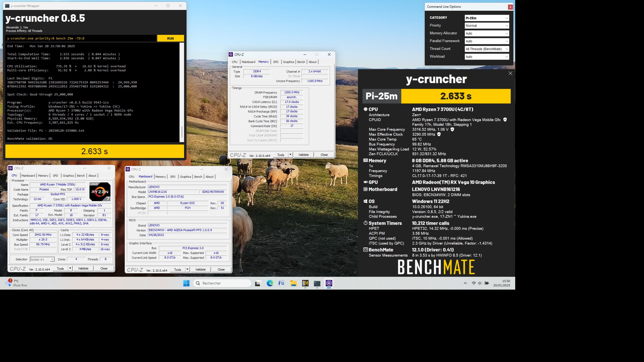Open the clock and date 20/01/2025

click(502, 283)
